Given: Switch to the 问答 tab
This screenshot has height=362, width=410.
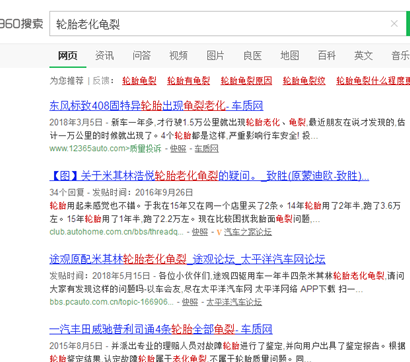Looking at the screenshot, I should pyautogui.click(x=141, y=55).
